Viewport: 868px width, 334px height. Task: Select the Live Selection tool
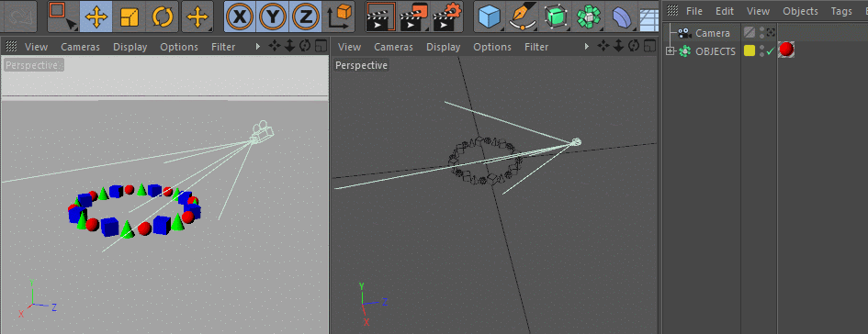point(62,16)
